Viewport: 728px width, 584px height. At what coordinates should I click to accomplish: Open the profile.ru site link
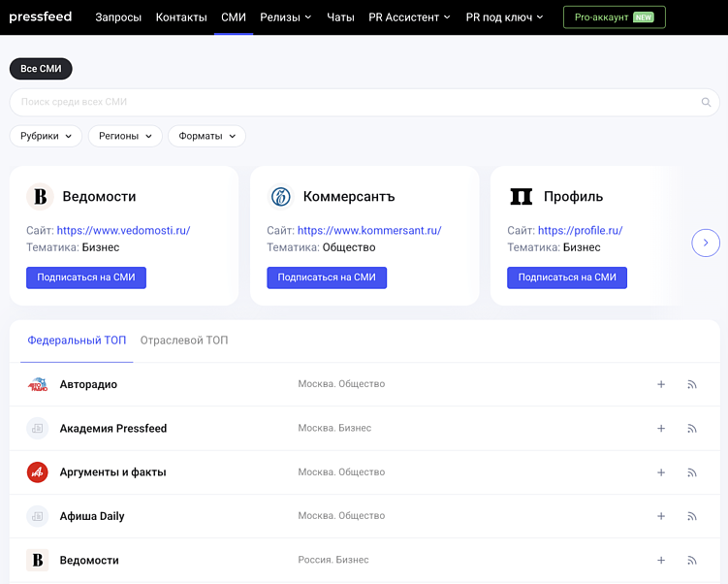point(580,231)
